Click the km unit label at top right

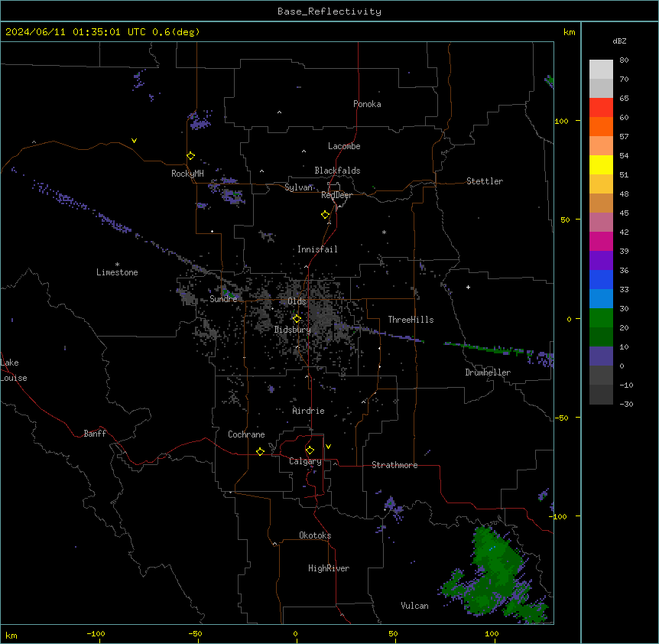coord(569,32)
